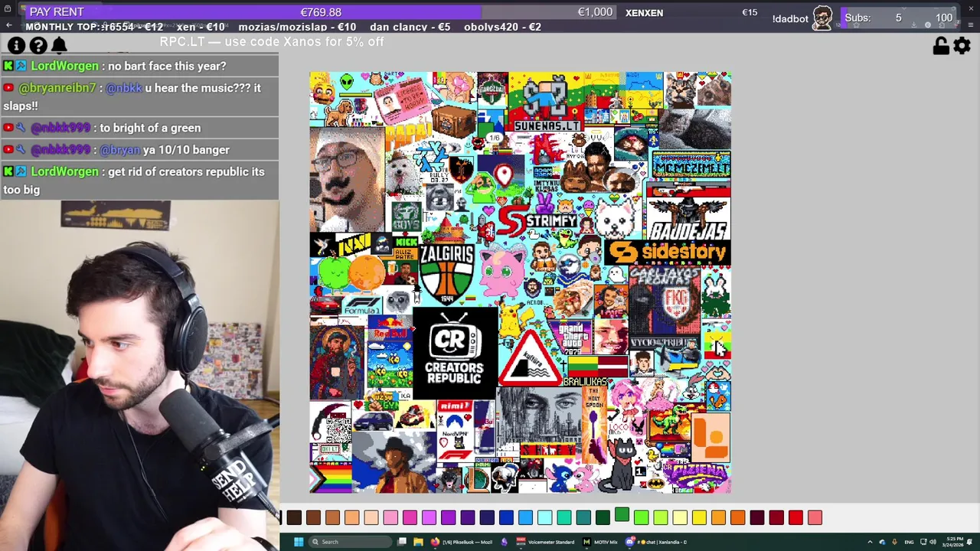Viewport: 980px width, 551px height.
Task: Pick the light violet palette color
Action: 429,518
